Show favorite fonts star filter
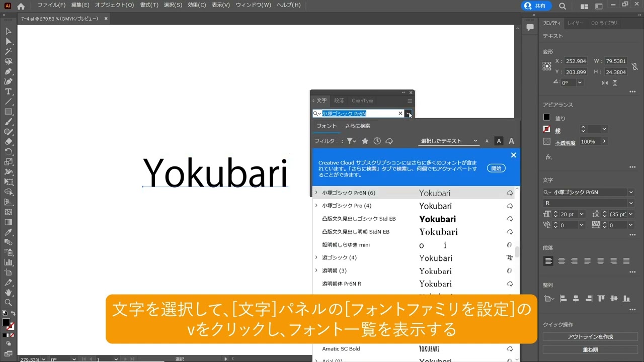644x362 pixels. [365, 141]
